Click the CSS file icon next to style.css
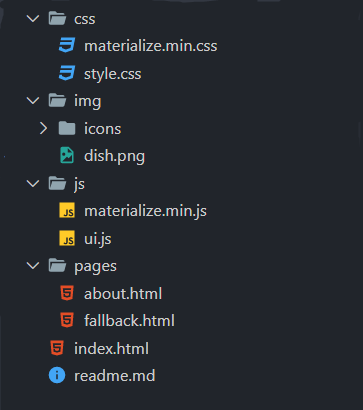363x410 pixels. tap(67, 73)
